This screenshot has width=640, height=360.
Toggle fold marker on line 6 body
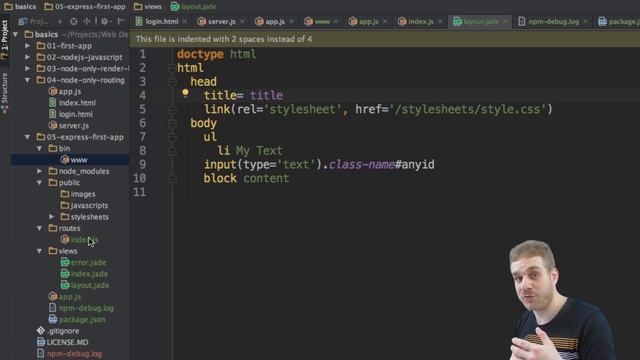point(172,124)
